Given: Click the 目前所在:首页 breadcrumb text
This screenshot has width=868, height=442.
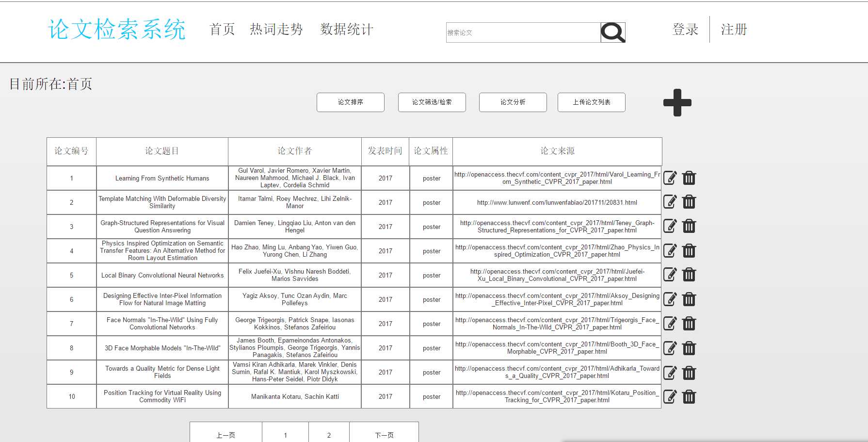Looking at the screenshot, I should pyautogui.click(x=51, y=84).
